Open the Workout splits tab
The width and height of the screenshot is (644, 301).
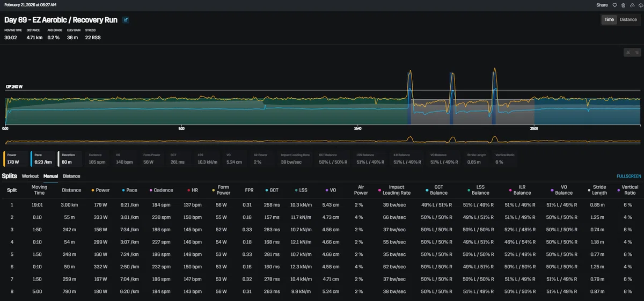click(30, 176)
